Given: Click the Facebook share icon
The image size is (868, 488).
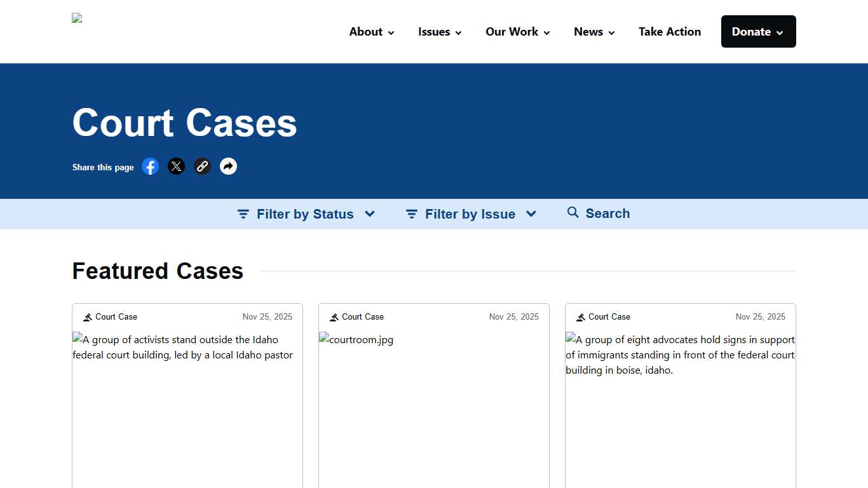Looking at the screenshot, I should coord(150,166).
